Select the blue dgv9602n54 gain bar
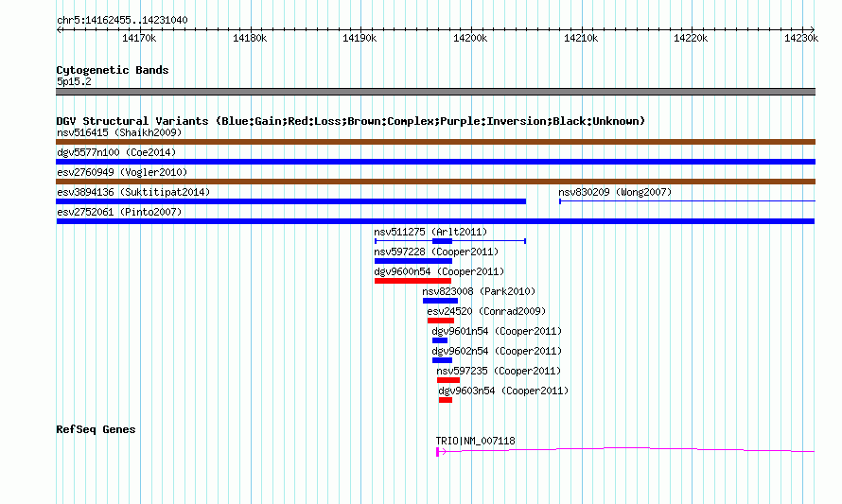842x504 pixels. [442, 360]
